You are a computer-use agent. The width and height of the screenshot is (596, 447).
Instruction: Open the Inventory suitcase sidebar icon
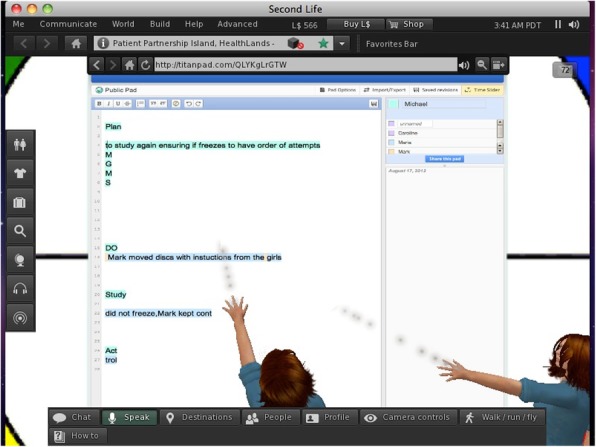20,203
